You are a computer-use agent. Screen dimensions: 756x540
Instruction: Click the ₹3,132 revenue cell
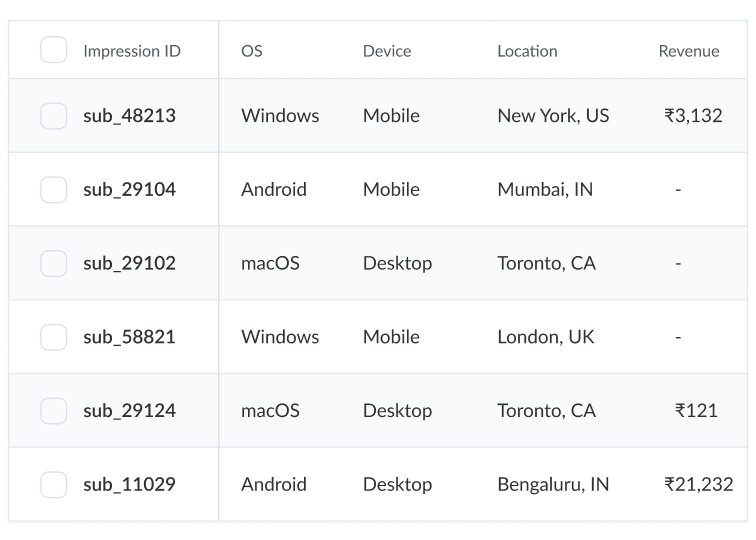[x=693, y=116]
